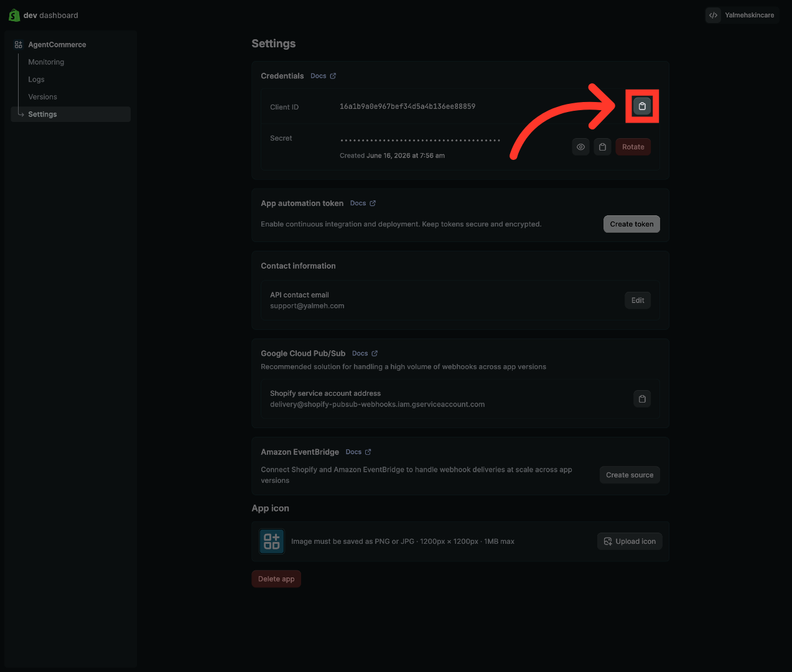The height and width of the screenshot is (672, 792).
Task: Click Upload icon button
Action: click(x=630, y=541)
